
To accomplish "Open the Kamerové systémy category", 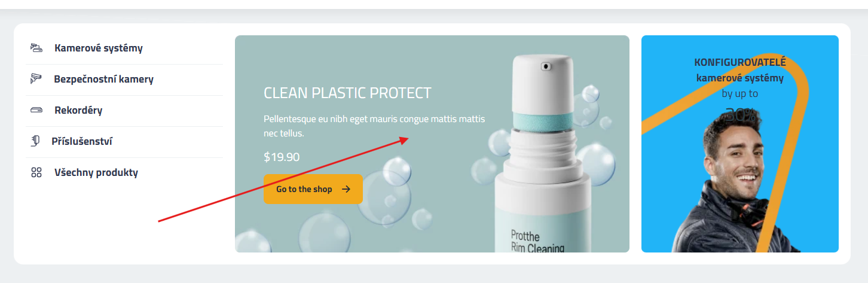I will click(99, 48).
